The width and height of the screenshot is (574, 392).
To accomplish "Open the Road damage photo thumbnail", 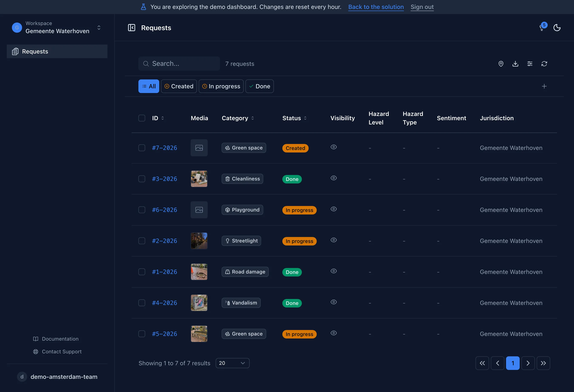I will [x=199, y=272].
